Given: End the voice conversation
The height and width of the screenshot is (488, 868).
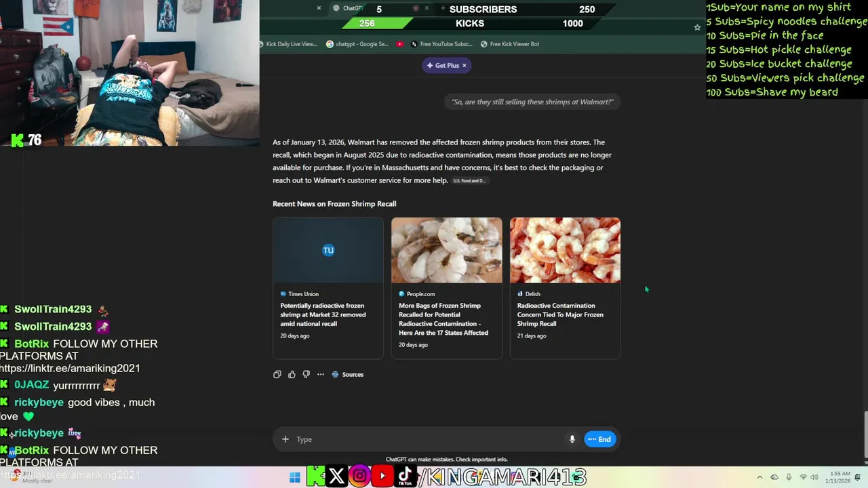Looking at the screenshot, I should (599, 439).
